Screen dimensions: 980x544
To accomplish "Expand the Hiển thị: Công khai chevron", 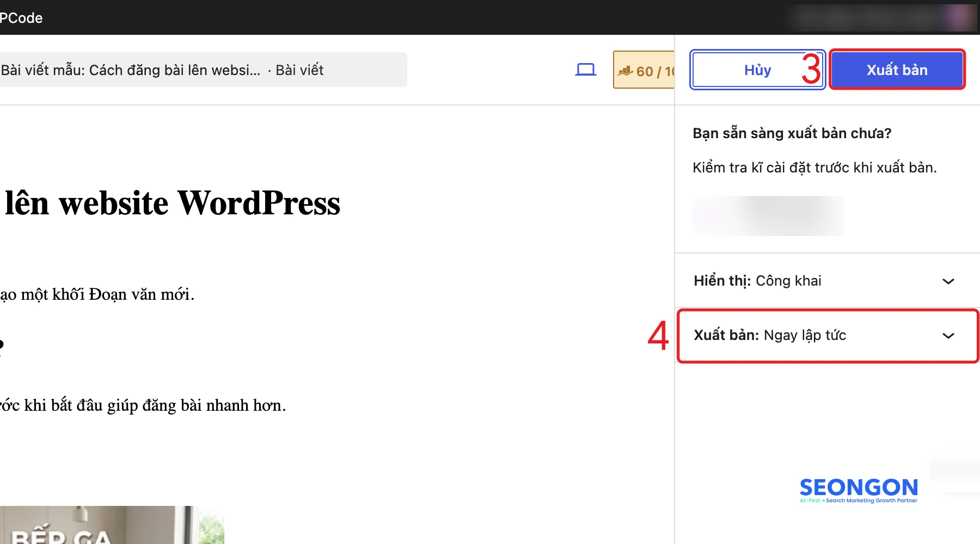I will (x=948, y=281).
